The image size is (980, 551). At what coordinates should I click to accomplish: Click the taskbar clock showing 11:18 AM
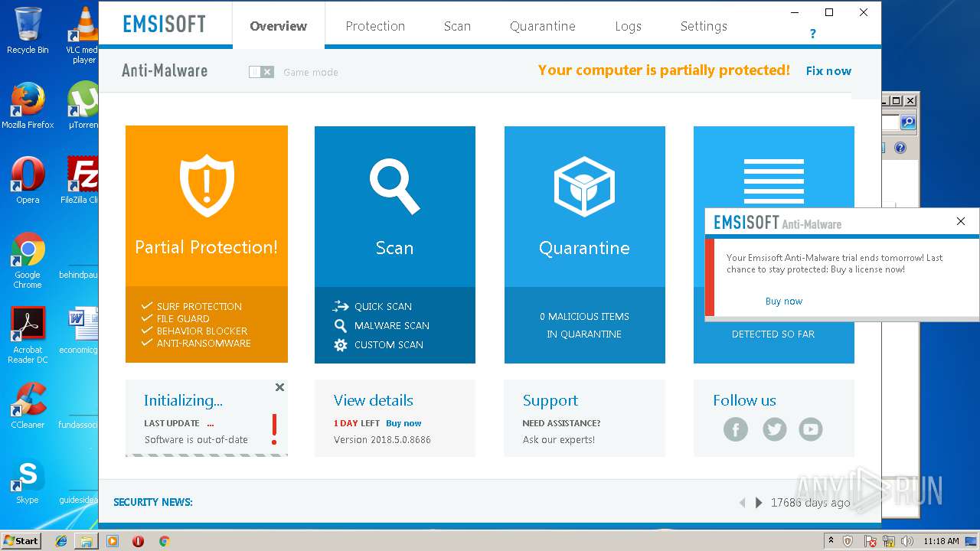[941, 541]
